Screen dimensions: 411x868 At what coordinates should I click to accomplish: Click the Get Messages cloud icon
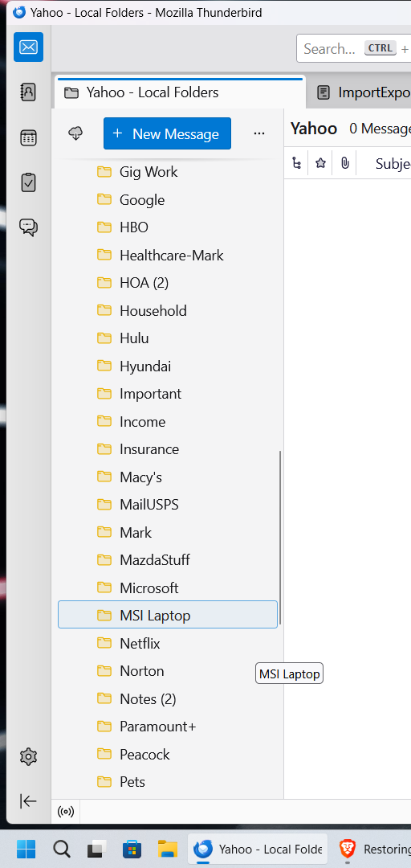[76, 133]
